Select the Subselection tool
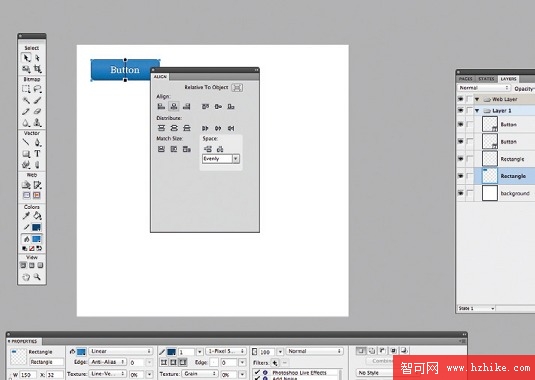The height and width of the screenshot is (380, 535). coord(37,58)
